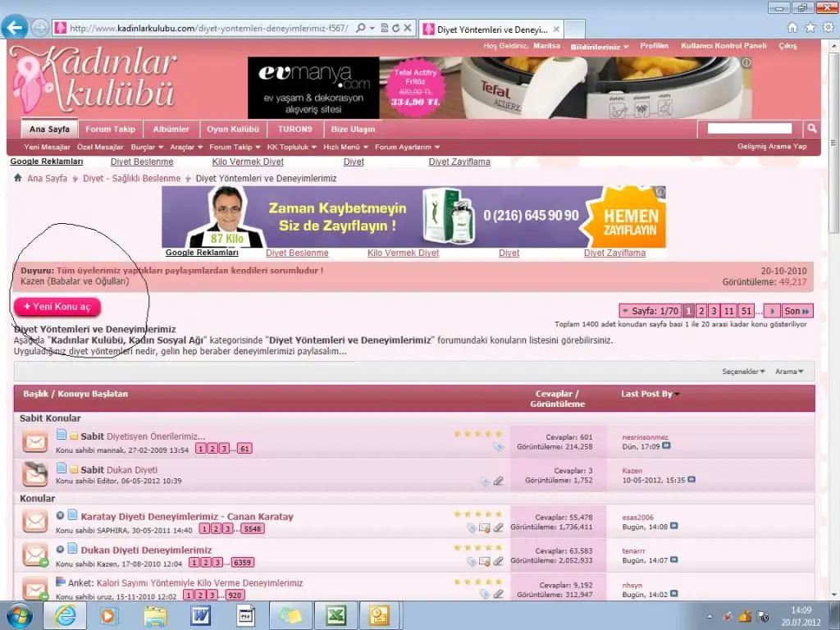Click into the forum search field
Screen dimensions: 840x630
(749, 128)
